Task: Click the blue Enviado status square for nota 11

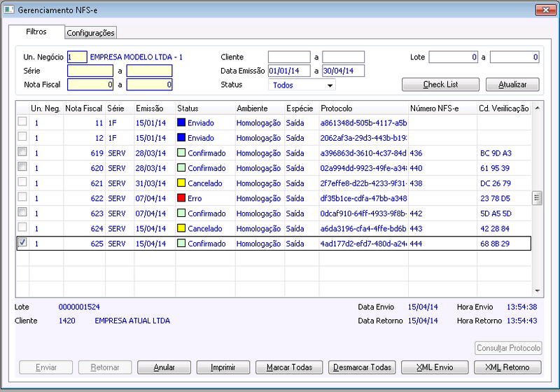Action: pos(181,122)
